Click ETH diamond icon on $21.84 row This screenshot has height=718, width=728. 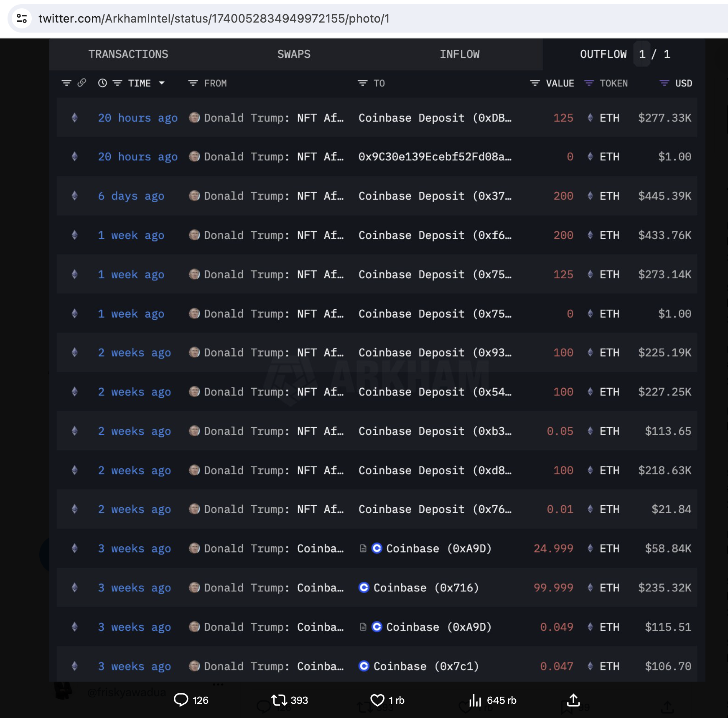tap(590, 509)
